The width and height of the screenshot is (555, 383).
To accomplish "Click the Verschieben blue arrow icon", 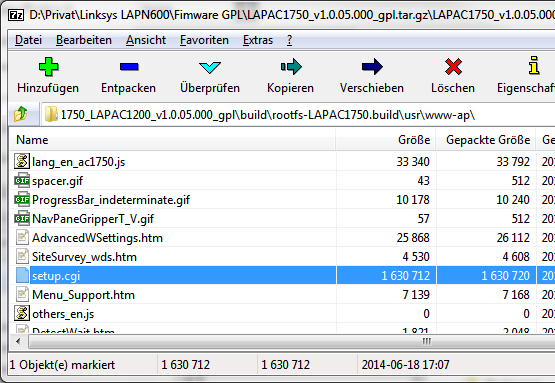I will coord(372,67).
